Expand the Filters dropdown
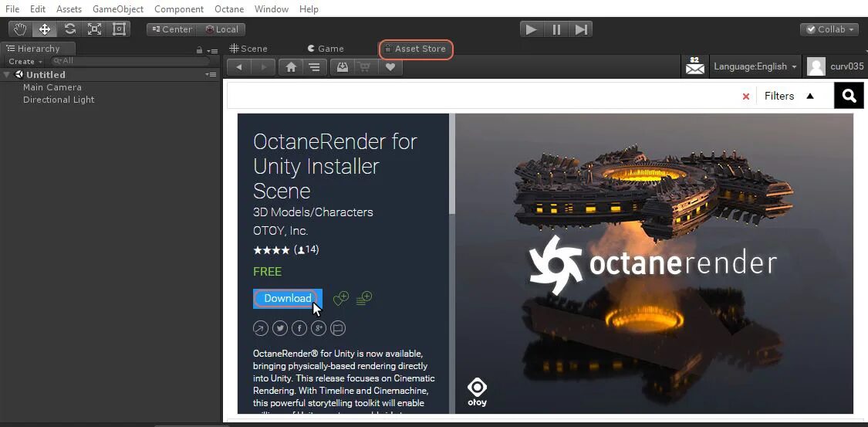868x427 pixels. click(x=789, y=96)
